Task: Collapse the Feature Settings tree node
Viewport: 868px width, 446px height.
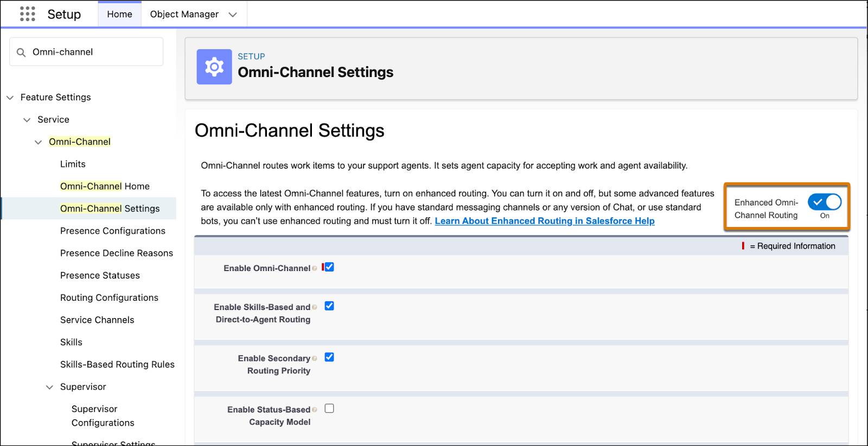Action: [x=10, y=98]
